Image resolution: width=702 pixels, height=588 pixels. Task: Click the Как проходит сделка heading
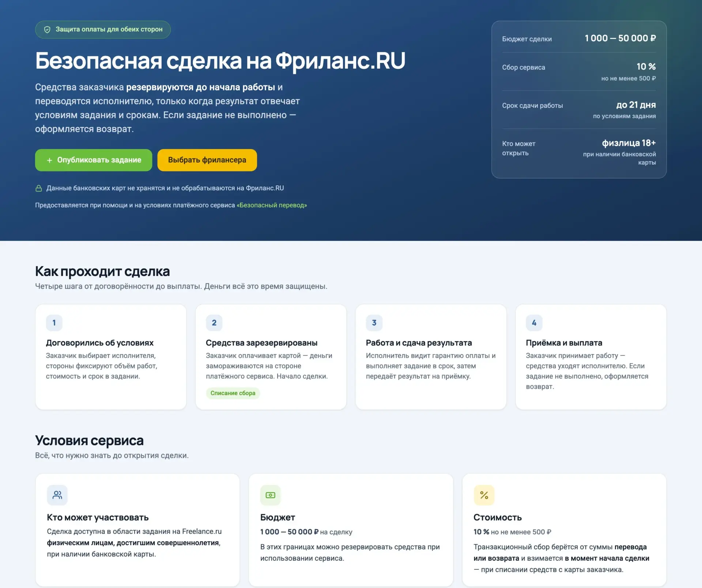point(102,272)
